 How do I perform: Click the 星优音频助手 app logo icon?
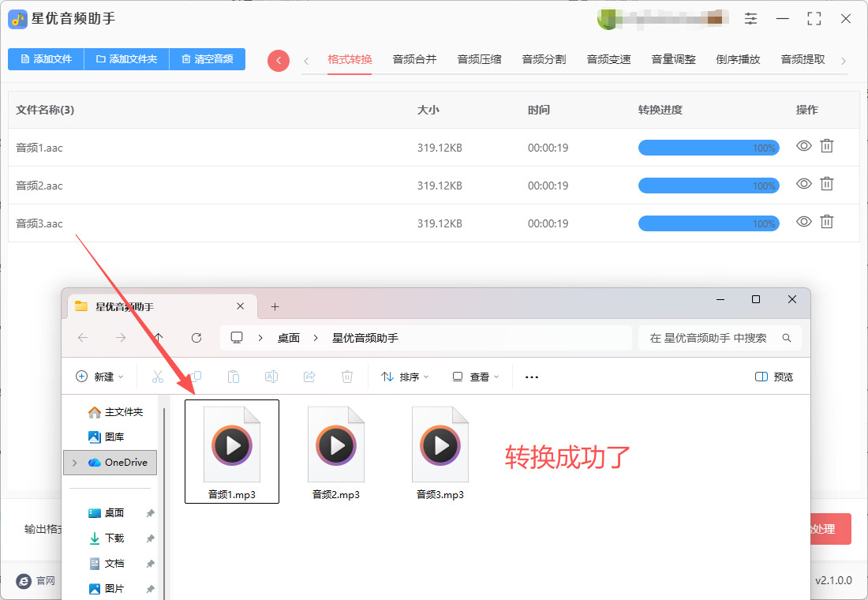17,19
